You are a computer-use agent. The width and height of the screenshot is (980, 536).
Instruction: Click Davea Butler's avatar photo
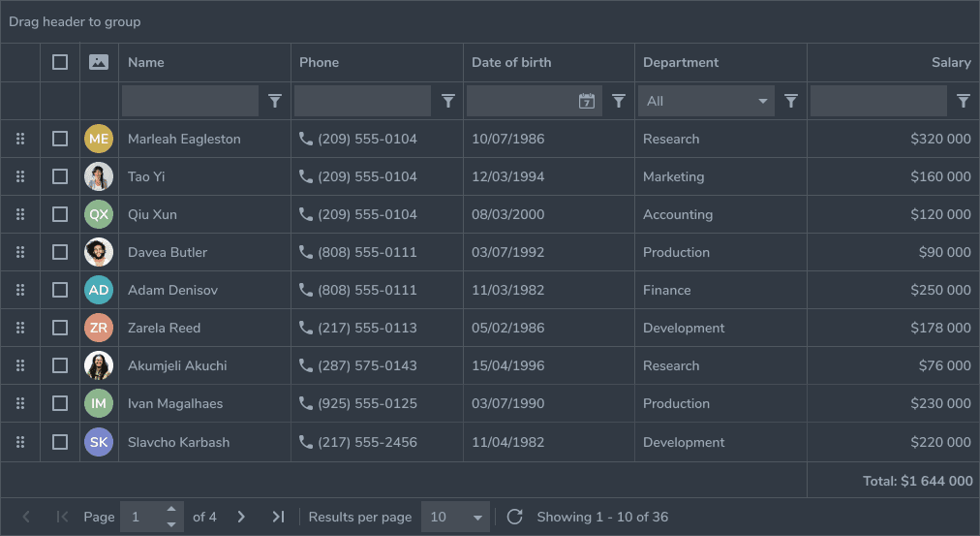pyautogui.click(x=99, y=252)
